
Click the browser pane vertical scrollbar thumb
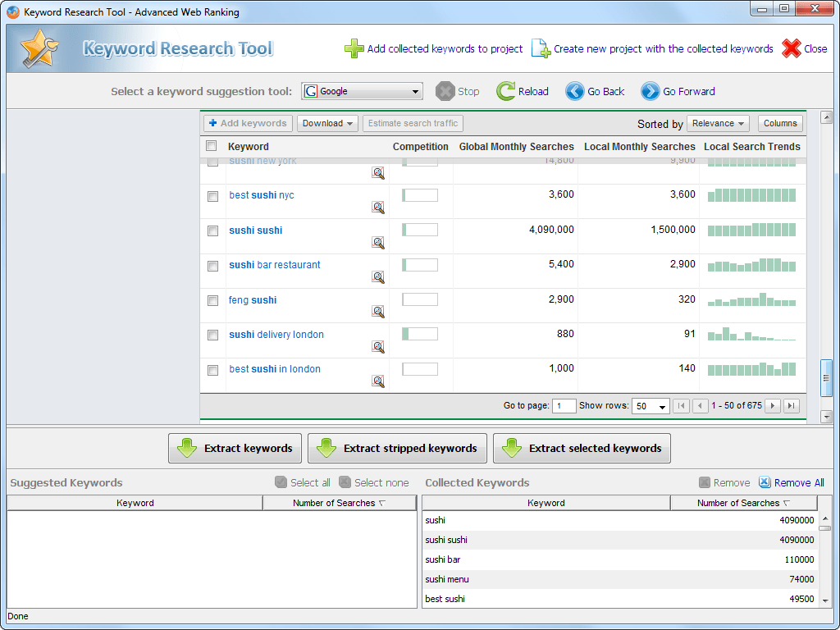(826, 378)
